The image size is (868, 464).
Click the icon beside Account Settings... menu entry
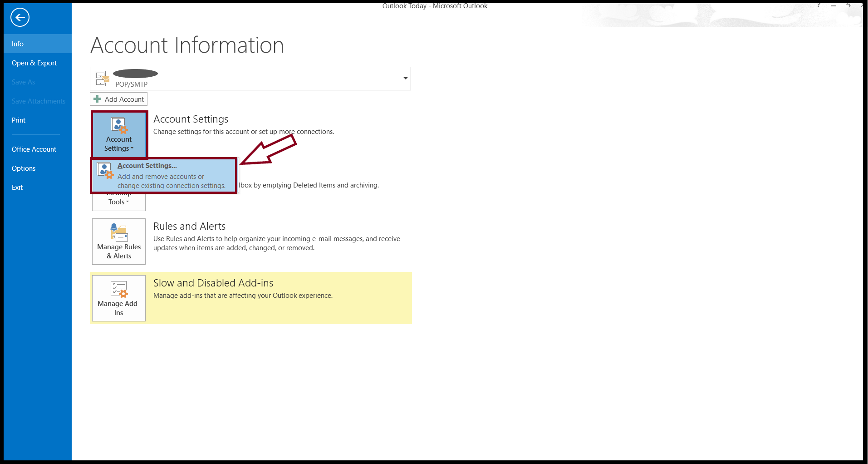coord(105,171)
